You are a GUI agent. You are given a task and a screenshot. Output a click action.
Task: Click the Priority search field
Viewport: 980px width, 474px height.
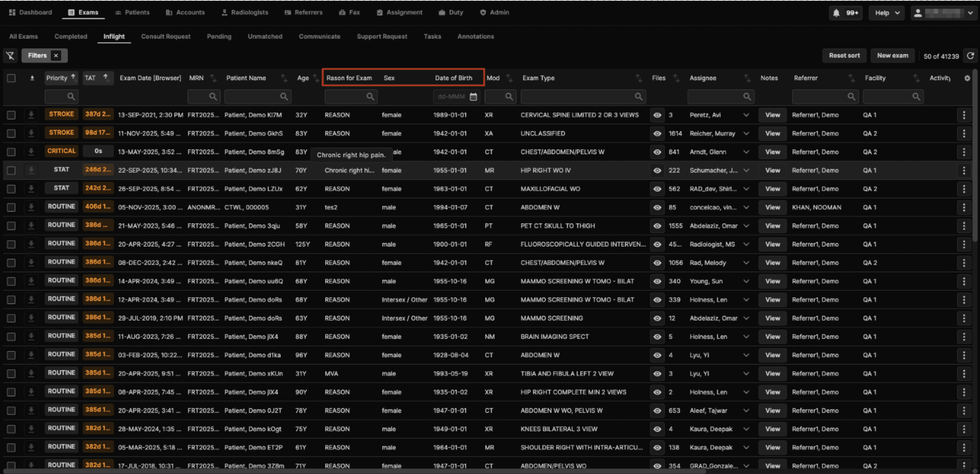(61, 97)
